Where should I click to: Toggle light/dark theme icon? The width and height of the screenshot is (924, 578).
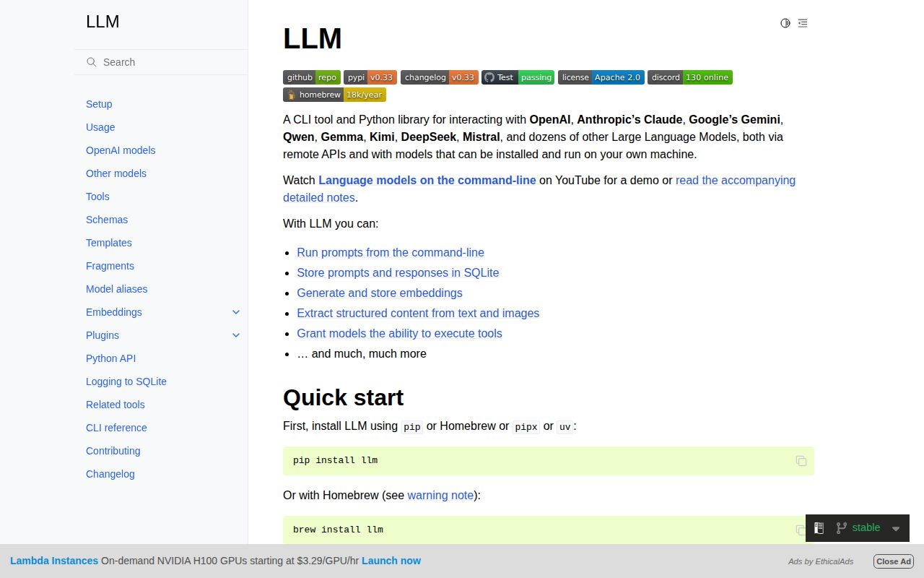pos(785,23)
